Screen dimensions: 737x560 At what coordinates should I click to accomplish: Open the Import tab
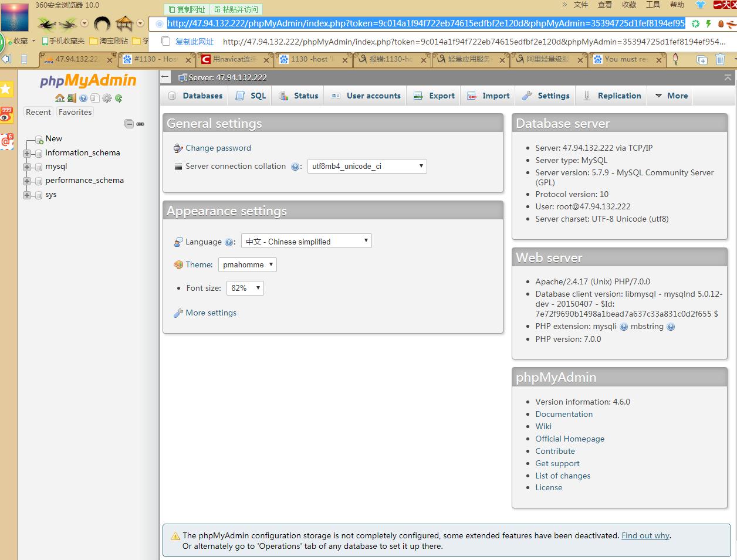[489, 96]
